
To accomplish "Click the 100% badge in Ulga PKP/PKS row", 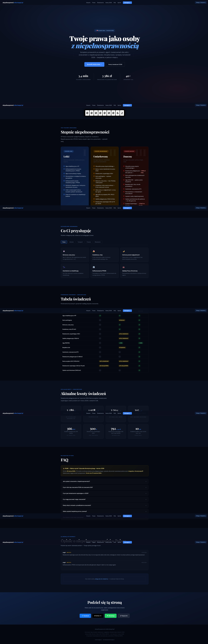I will (141, 343).
